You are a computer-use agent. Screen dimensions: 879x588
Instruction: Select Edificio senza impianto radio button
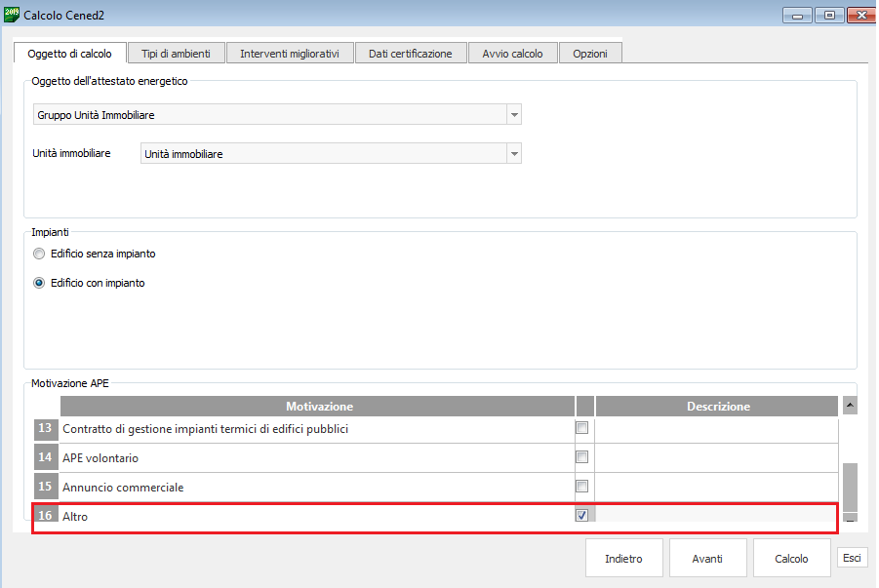39,254
